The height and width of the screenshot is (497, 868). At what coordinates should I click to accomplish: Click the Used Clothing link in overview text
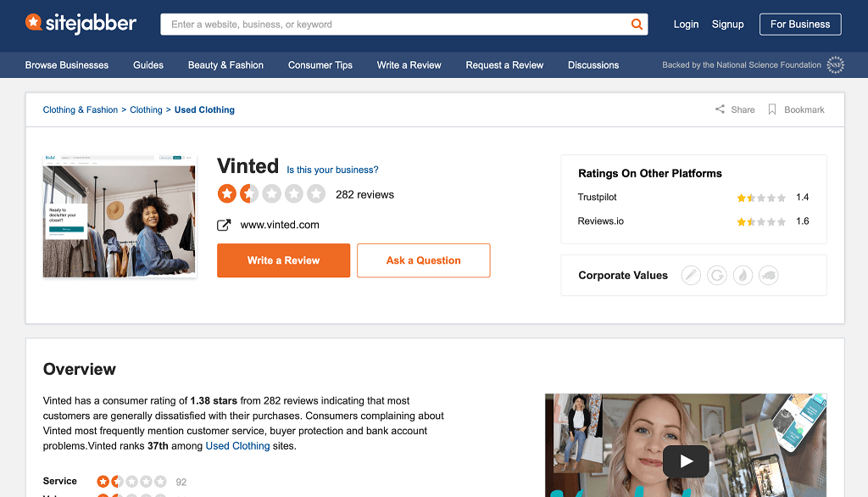[x=237, y=446]
